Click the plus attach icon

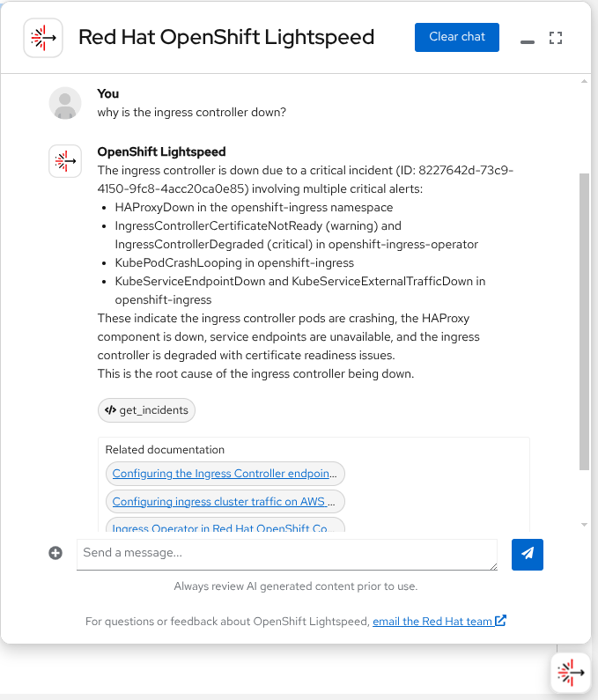click(55, 553)
